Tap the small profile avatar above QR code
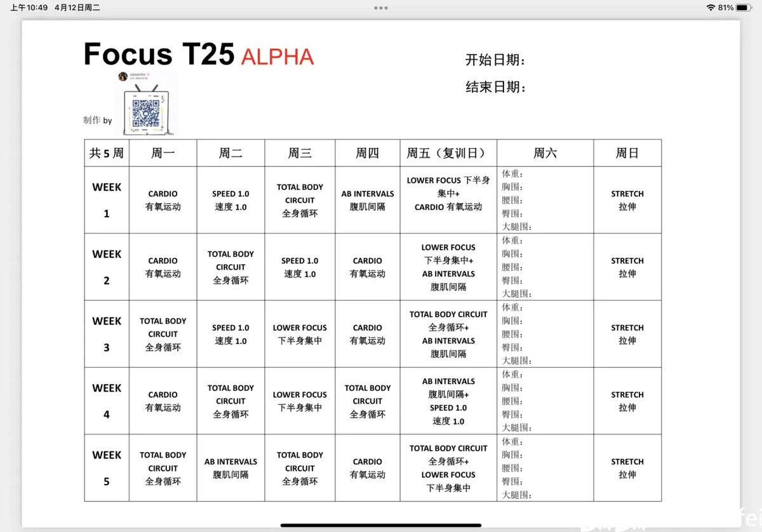 coord(123,76)
